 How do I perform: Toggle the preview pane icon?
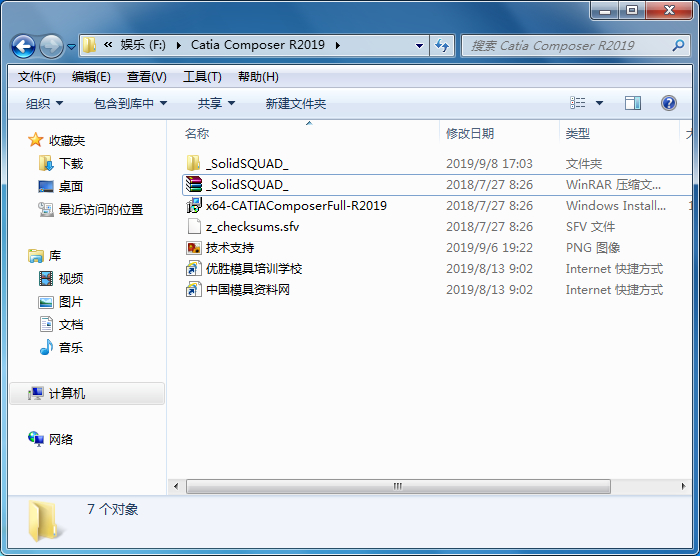coord(633,103)
